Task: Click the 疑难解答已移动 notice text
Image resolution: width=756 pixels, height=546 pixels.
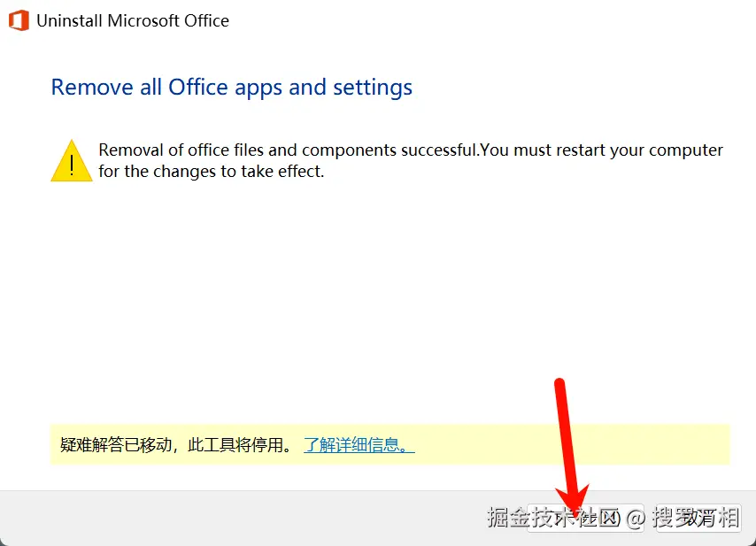Action: pyautogui.click(x=176, y=445)
